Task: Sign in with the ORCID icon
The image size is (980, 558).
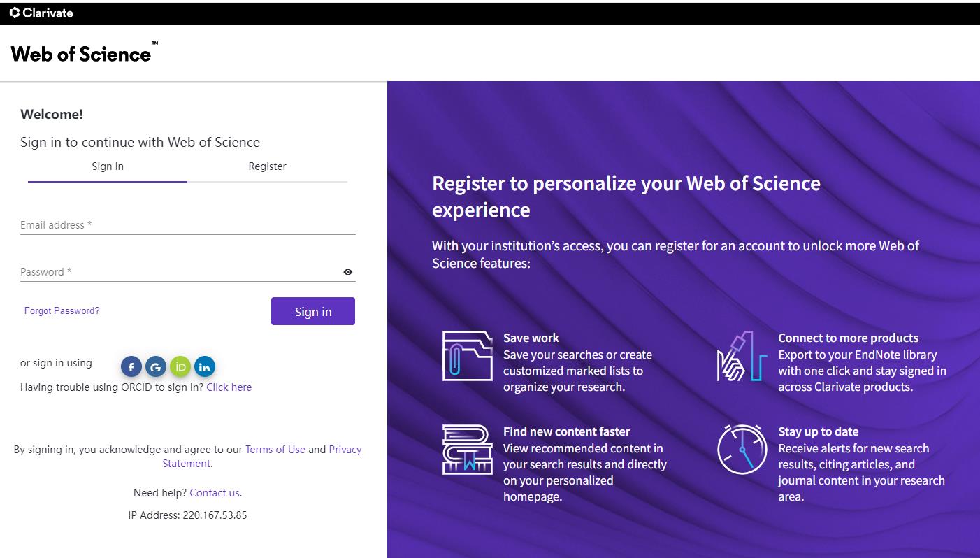Action: tap(180, 366)
